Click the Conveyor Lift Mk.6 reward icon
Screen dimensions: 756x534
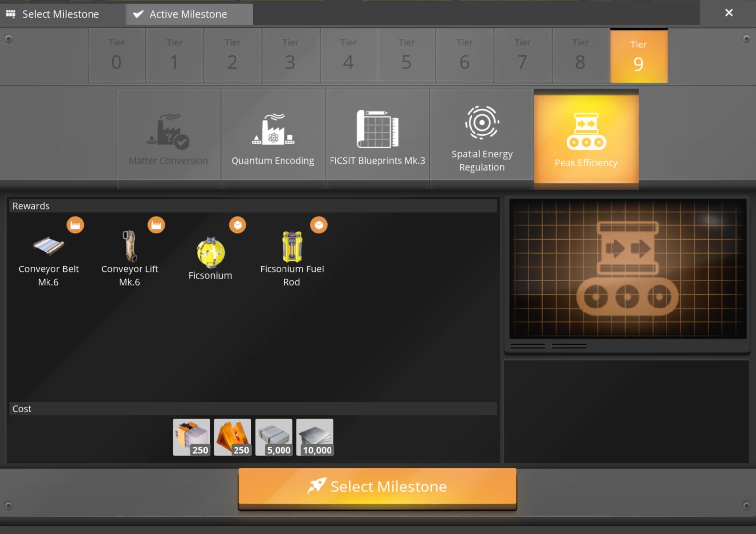[130, 246]
